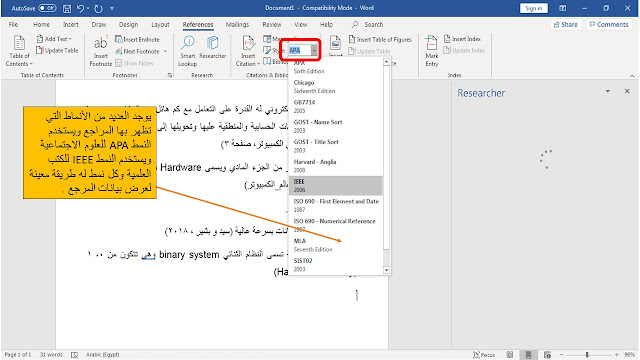This screenshot has height=360, width=640.
Task: Click Show Notes
Action: point(135,63)
